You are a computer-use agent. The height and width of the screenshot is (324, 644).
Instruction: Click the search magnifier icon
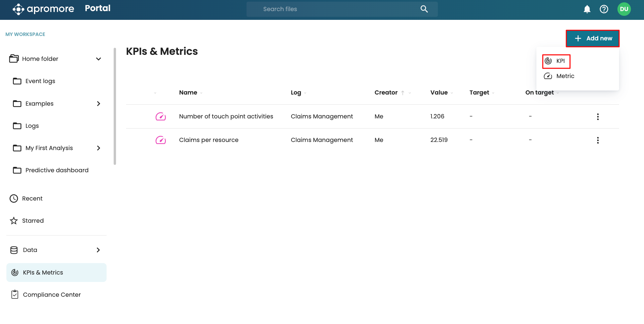(424, 9)
